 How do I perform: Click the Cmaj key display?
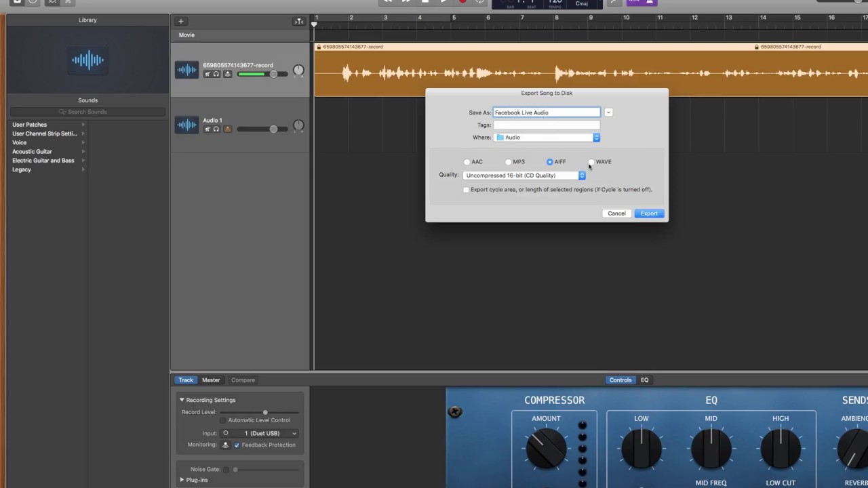coord(582,3)
